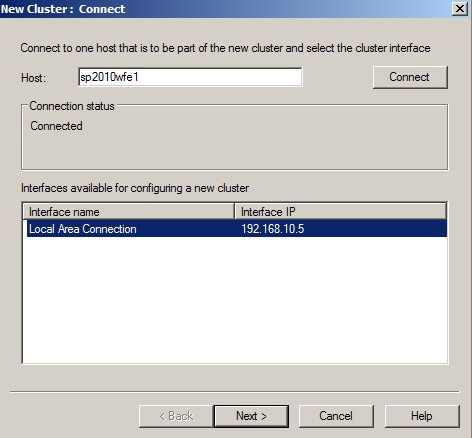
Task: Select the Local Area Connection row
Action: click(x=237, y=229)
